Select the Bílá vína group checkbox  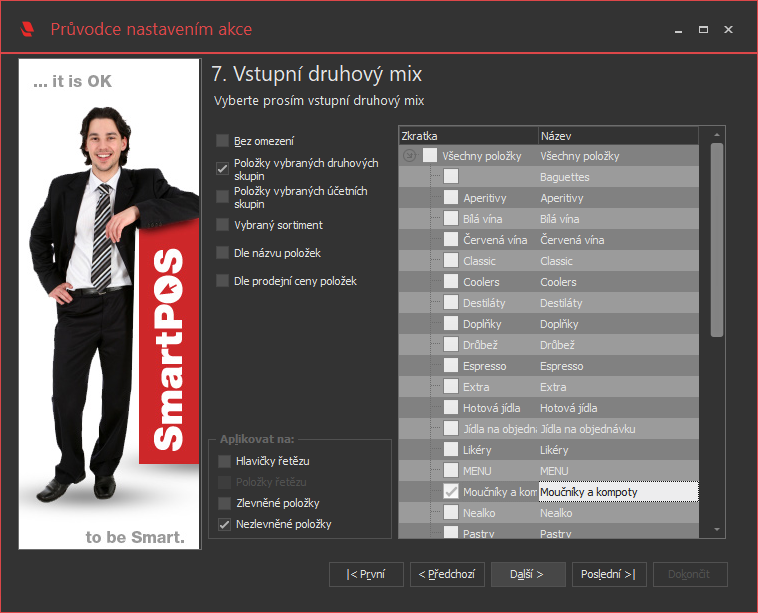451,219
